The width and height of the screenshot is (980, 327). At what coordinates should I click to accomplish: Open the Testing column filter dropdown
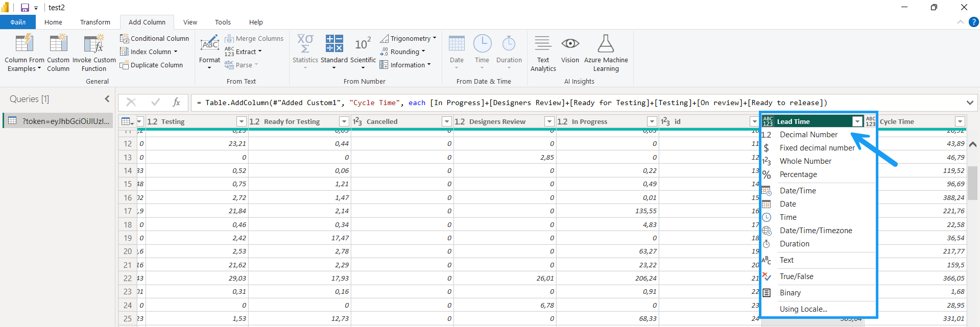242,121
